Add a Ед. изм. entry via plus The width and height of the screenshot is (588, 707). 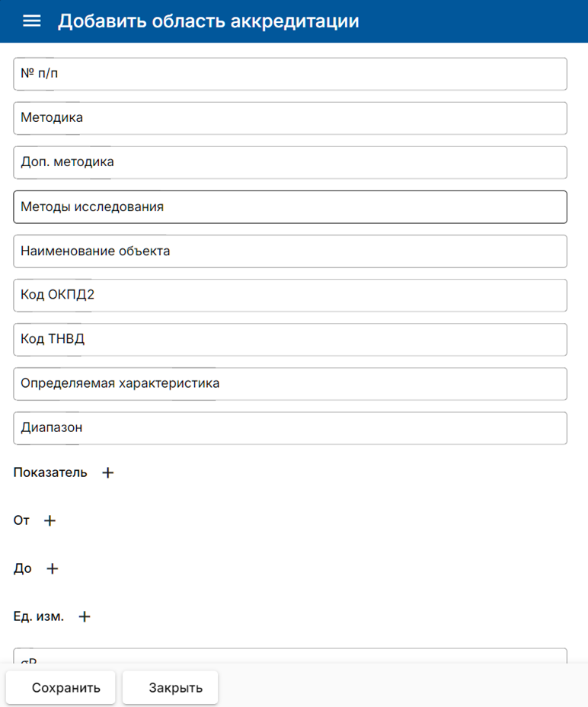[x=85, y=617]
